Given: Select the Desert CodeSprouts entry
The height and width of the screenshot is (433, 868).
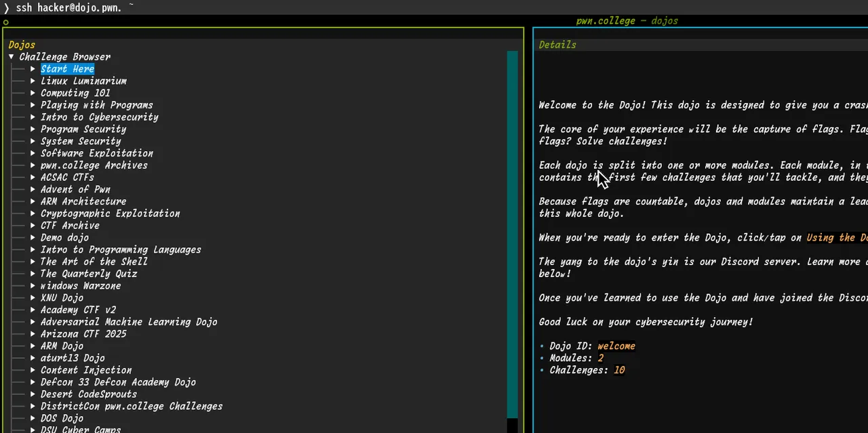Looking at the screenshot, I should tap(89, 394).
